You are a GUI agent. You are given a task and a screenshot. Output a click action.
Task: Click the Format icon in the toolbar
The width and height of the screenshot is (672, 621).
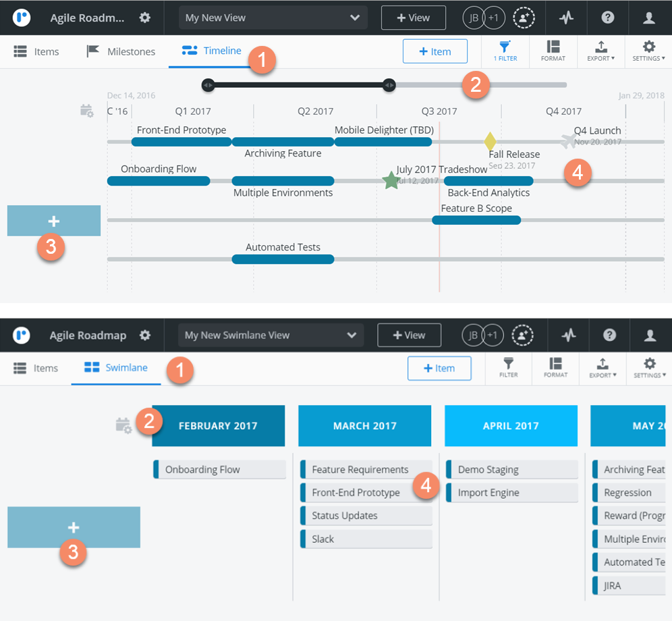pos(553,51)
